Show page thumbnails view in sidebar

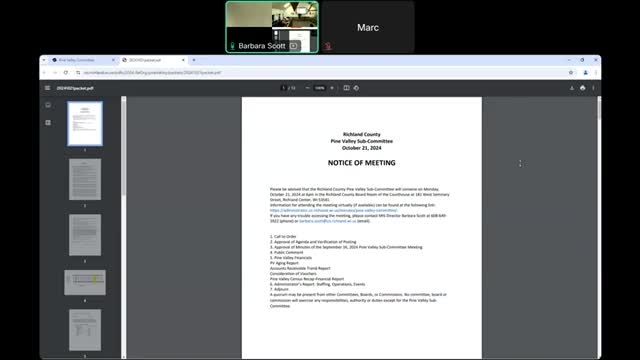coord(48,105)
